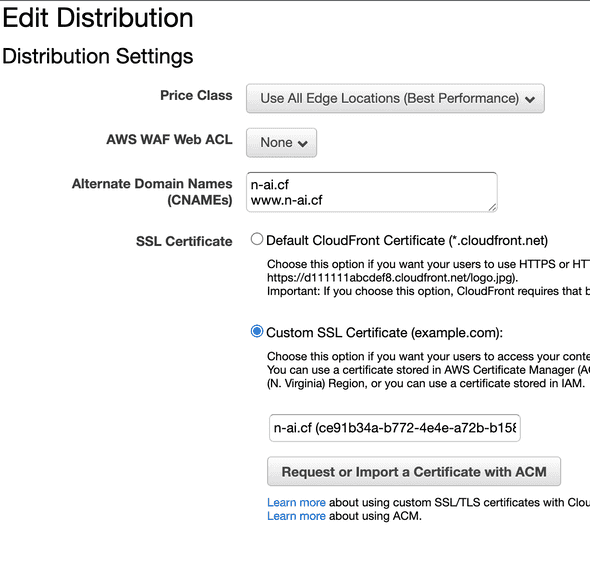Click inside the Alternate Domain Names textarea

(x=372, y=192)
